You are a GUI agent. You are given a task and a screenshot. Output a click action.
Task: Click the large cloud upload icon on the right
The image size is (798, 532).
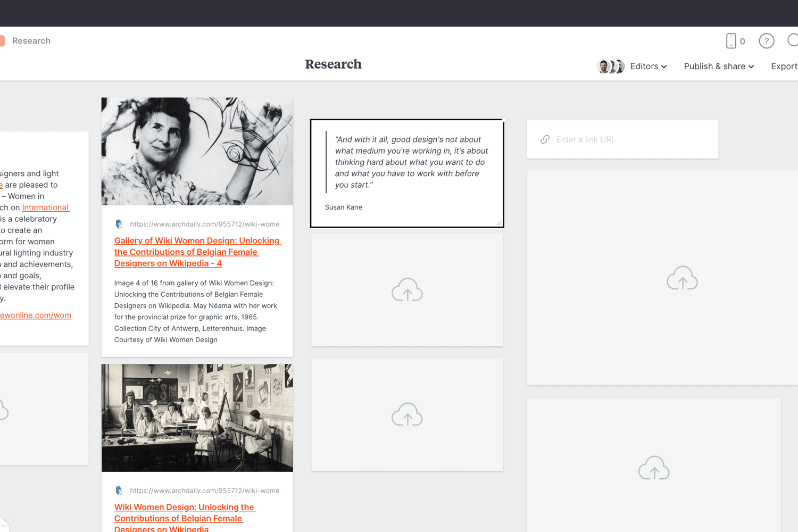click(682, 278)
